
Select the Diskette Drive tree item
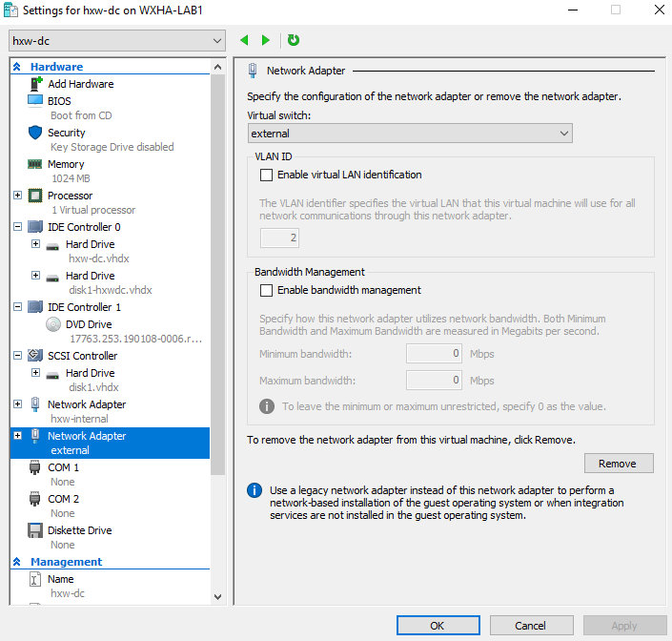pyautogui.click(x=80, y=530)
